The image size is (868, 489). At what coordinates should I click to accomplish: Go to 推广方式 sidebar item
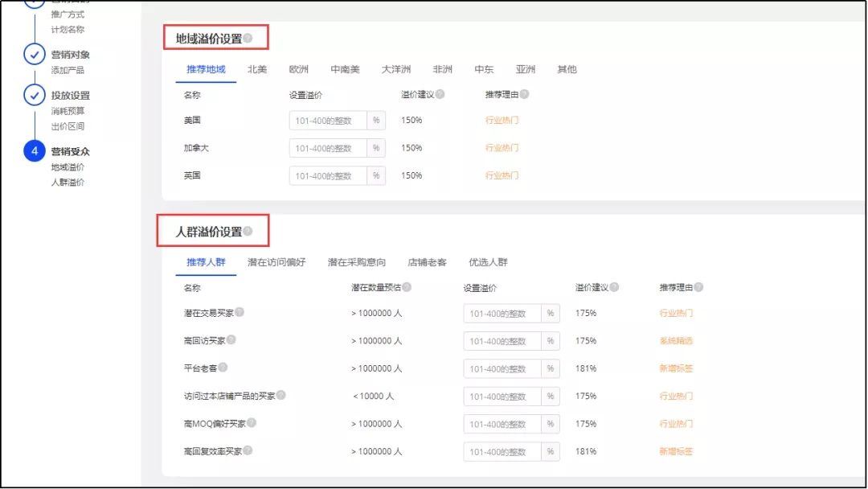(68, 14)
